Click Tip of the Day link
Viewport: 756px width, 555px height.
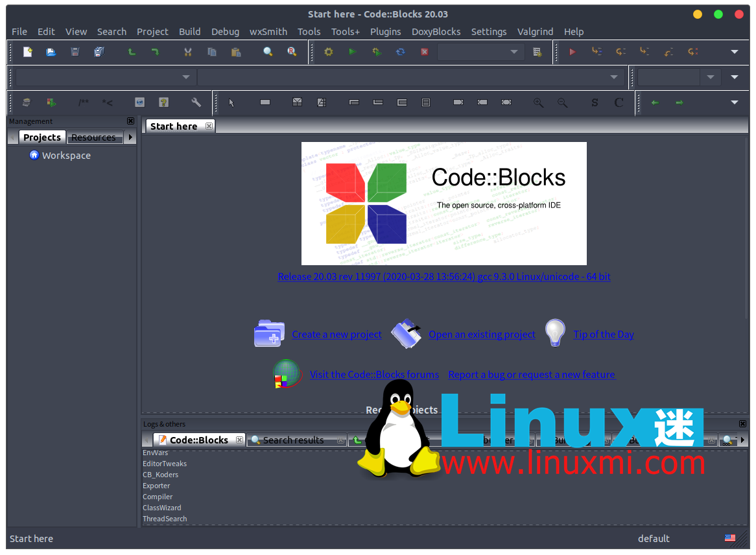[603, 334]
